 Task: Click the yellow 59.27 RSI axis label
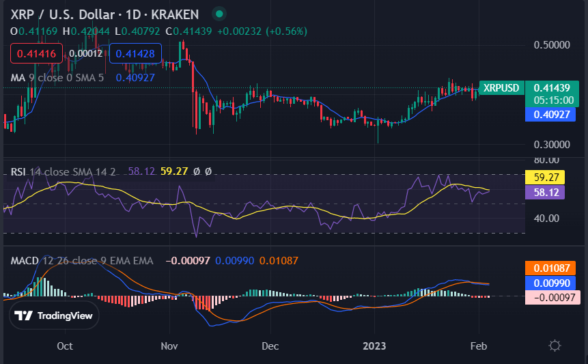(544, 178)
